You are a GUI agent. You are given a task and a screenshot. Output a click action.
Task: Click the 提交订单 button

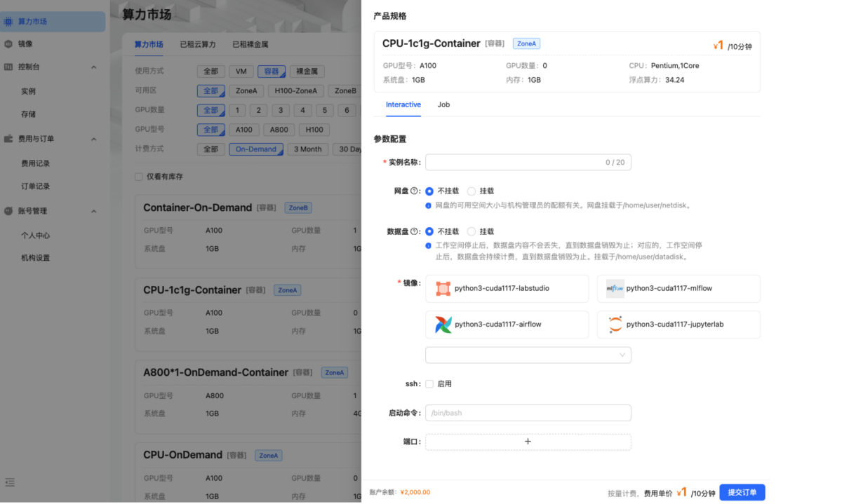[742, 492]
